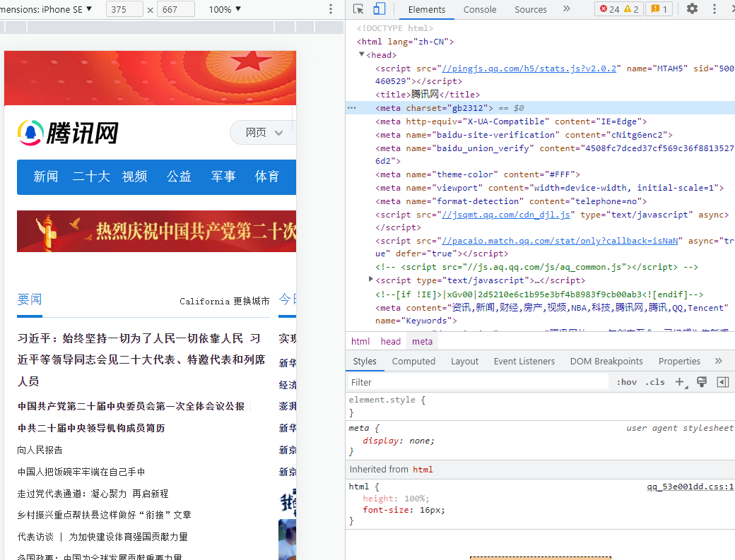Viewport: 735px width, 560px height.
Task: Expand the script type text/javascript node
Action: click(x=371, y=280)
